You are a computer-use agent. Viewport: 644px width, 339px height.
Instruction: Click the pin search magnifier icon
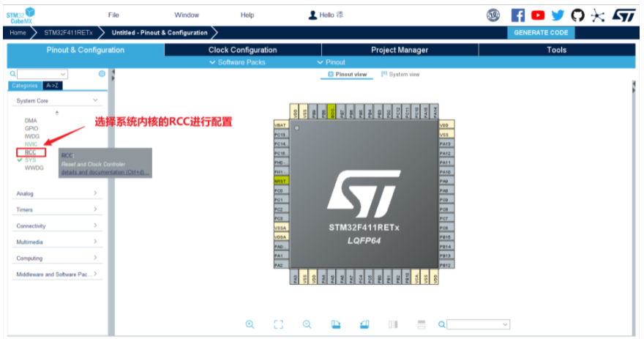(441, 324)
